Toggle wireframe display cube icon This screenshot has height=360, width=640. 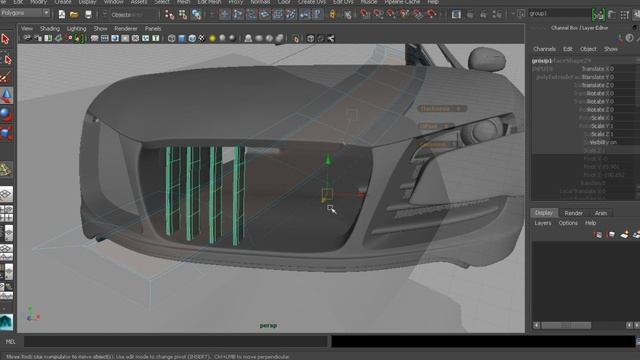point(171,38)
